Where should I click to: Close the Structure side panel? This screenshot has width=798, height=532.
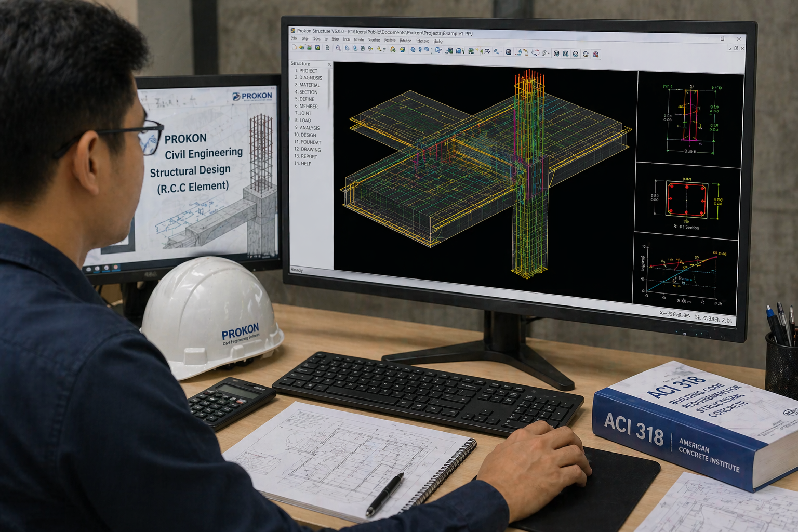(329, 64)
